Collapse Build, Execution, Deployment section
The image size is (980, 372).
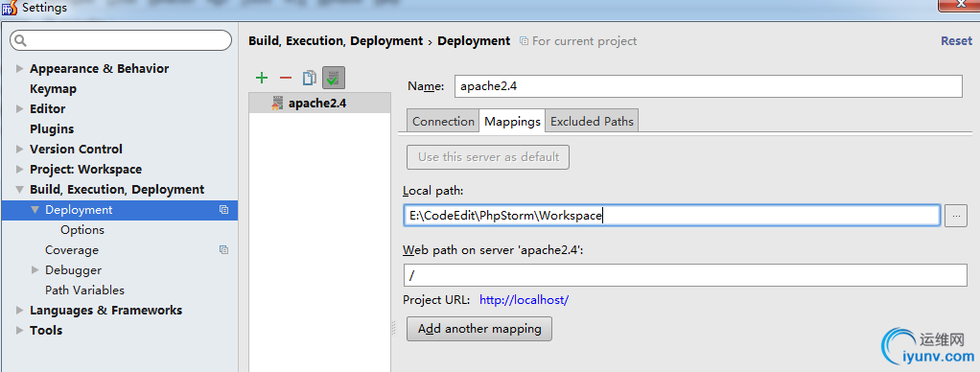click(19, 190)
